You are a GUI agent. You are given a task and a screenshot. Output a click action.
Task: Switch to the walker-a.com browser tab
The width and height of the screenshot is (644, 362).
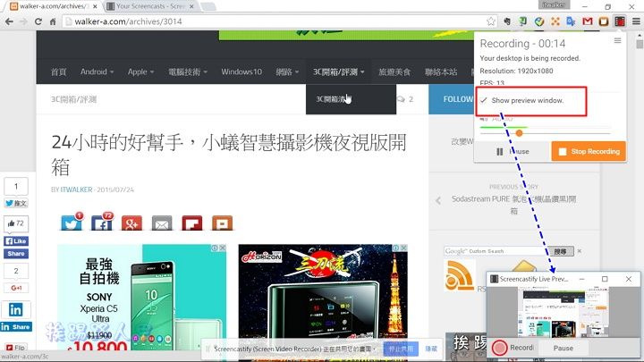54,6
